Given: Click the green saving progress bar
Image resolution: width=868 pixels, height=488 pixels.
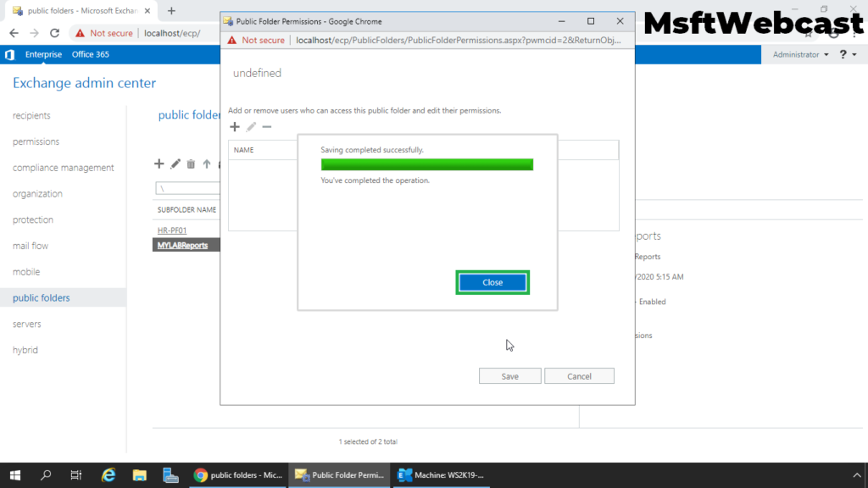Looking at the screenshot, I should click(427, 164).
